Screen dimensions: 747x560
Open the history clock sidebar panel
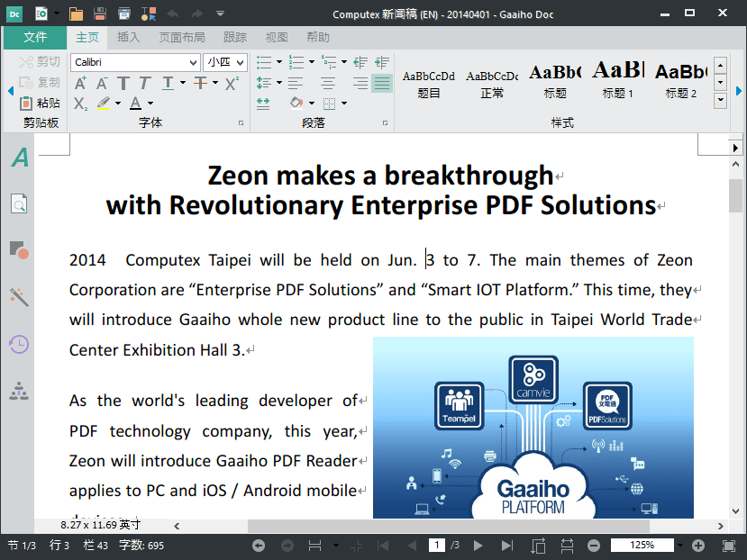[19, 344]
